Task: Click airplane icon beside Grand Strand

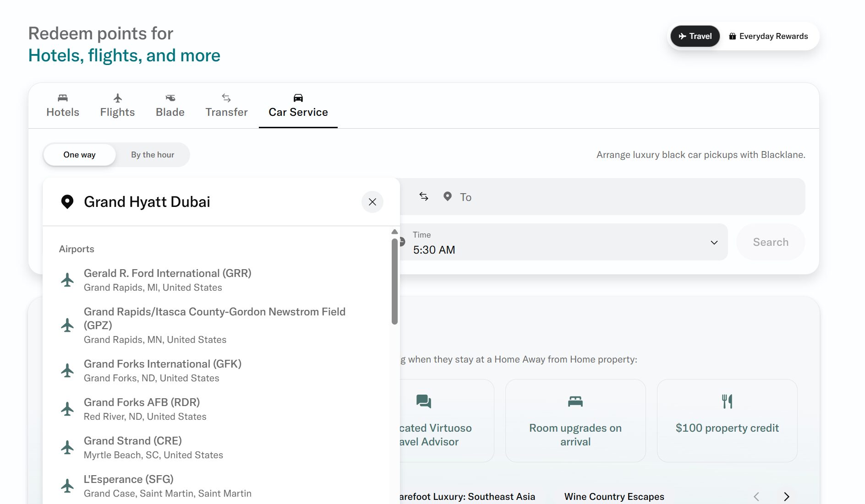Action: point(67,447)
